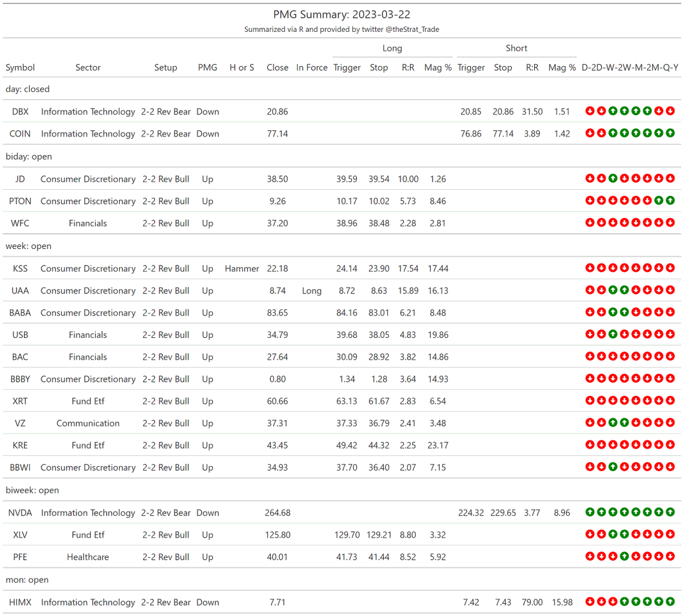This screenshot has width=684, height=616.
Task: Click the 'day: closed' group row
Action: click(342, 89)
